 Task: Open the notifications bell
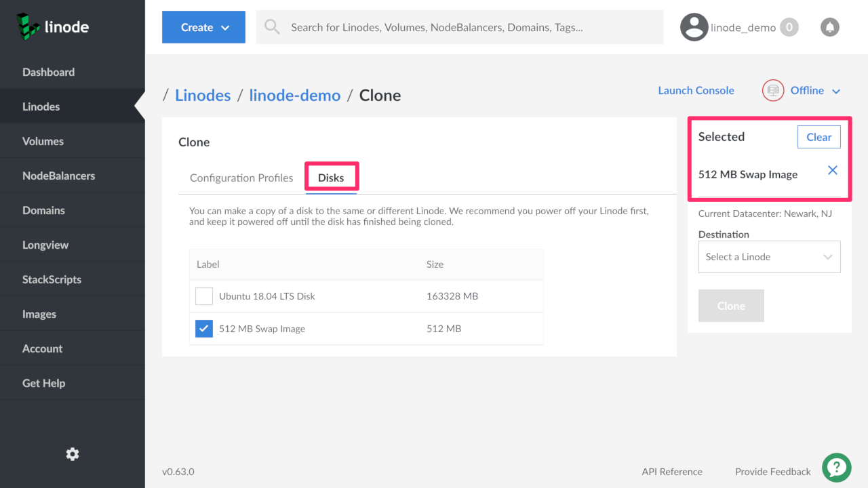point(829,27)
